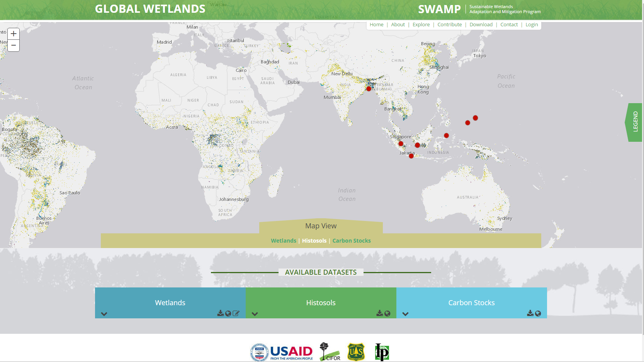This screenshot has height=362, width=644.
Task: Expand the Histosols dataset chevron
Action: (x=255, y=314)
